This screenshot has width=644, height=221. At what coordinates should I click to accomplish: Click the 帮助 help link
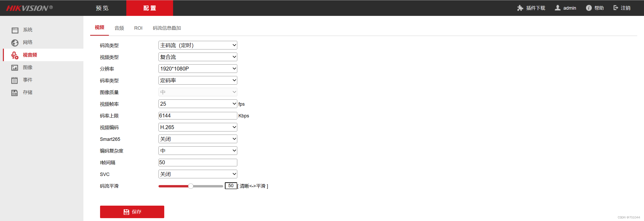[x=599, y=8]
